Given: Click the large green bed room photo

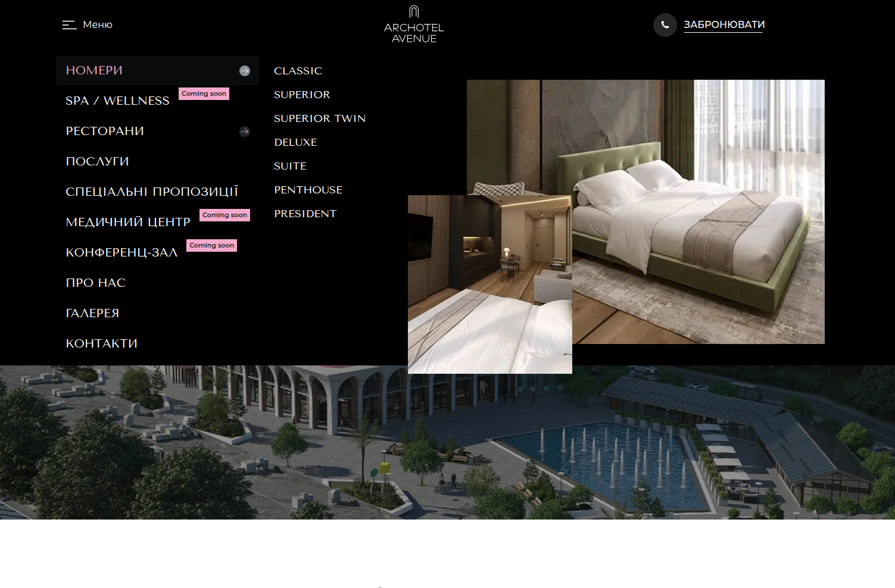Looking at the screenshot, I should click(x=697, y=179).
